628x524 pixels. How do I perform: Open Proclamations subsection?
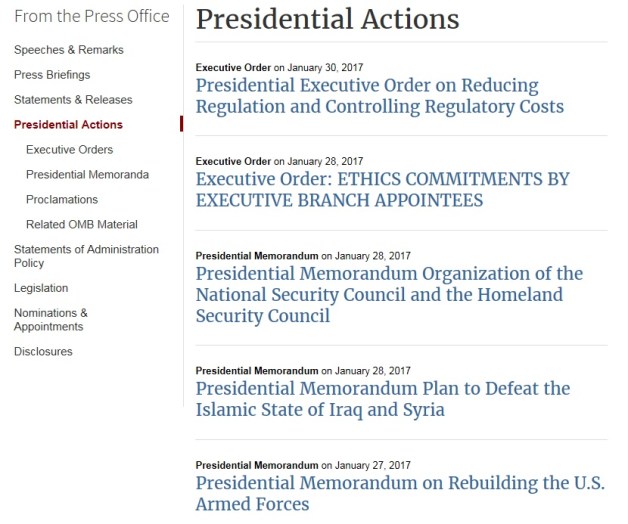pos(62,200)
